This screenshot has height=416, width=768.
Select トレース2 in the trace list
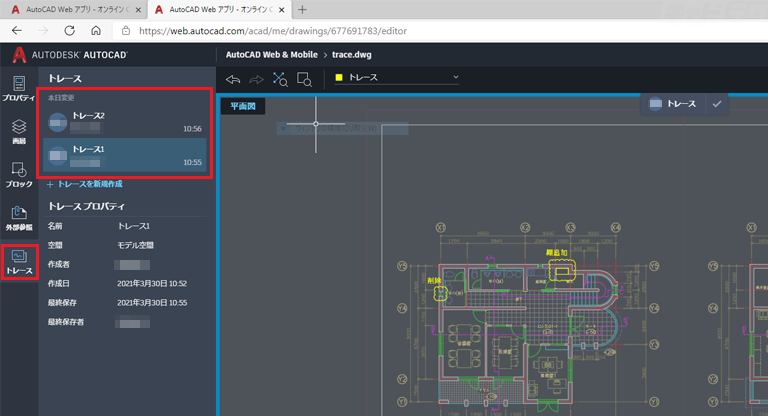point(125,122)
